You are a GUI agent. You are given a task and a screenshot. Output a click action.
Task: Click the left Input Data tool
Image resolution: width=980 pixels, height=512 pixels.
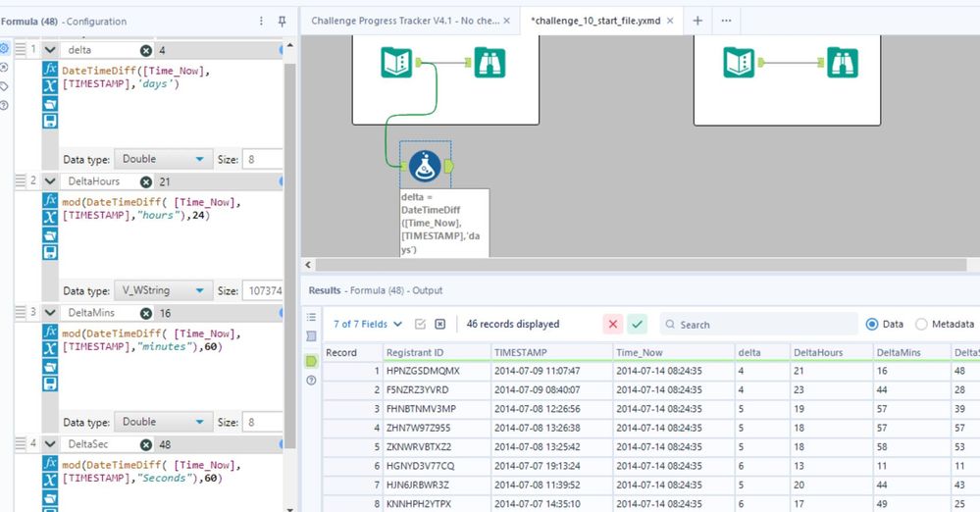click(397, 62)
